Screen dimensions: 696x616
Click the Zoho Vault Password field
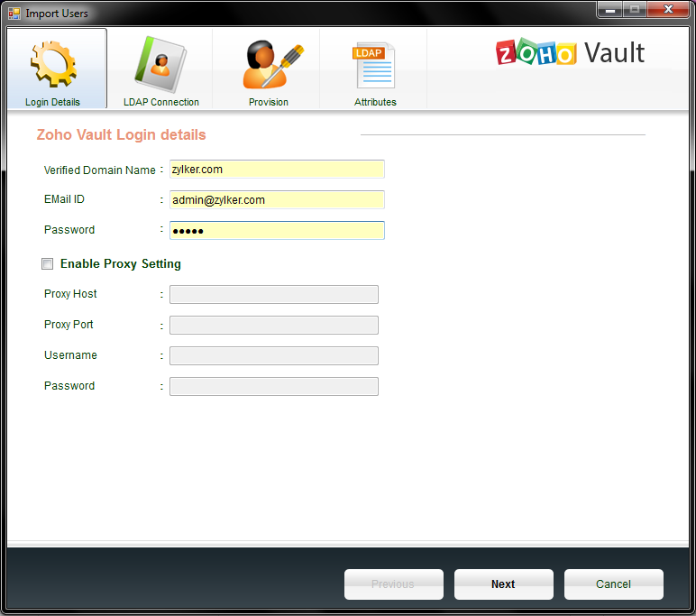coord(277,231)
